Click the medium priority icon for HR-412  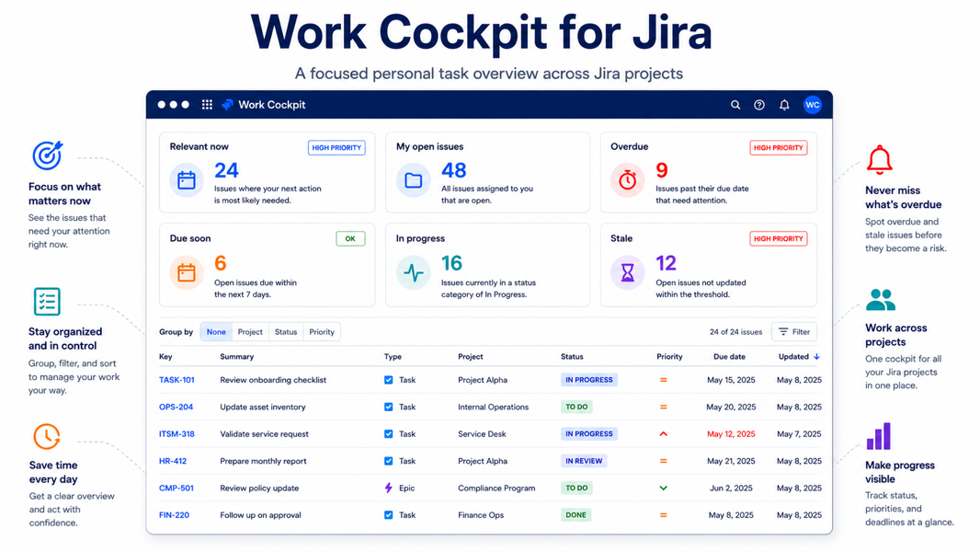[663, 461]
